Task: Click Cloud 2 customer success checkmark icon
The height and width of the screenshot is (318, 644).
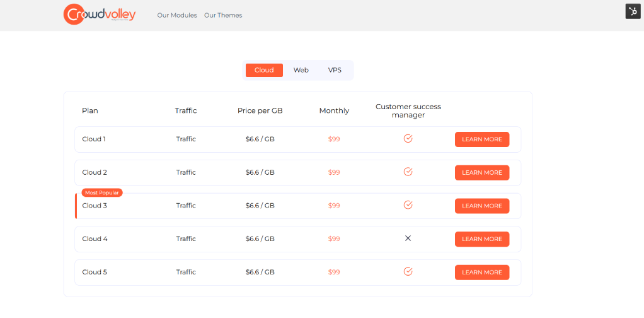Action: [408, 172]
